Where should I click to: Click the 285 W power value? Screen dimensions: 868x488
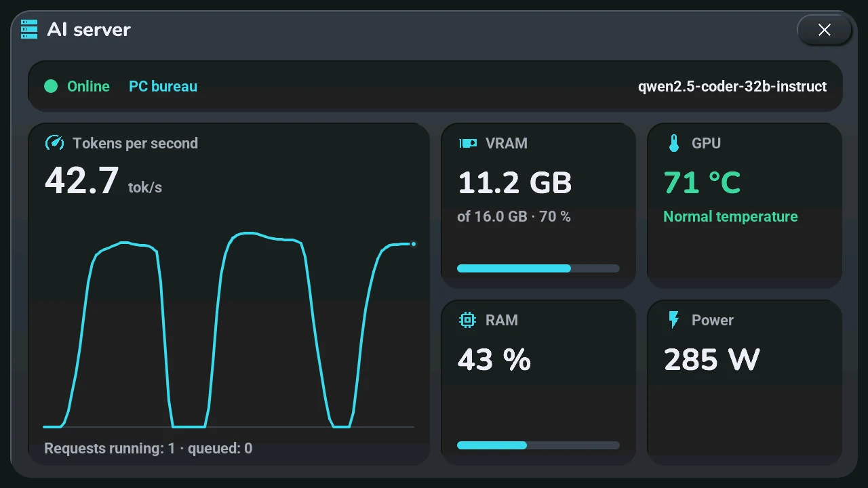(x=711, y=360)
